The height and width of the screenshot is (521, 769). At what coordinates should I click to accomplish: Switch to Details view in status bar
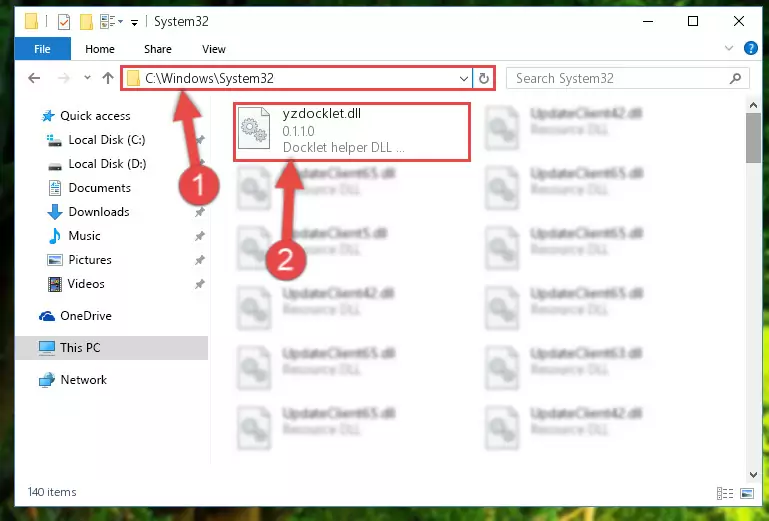(x=725, y=493)
